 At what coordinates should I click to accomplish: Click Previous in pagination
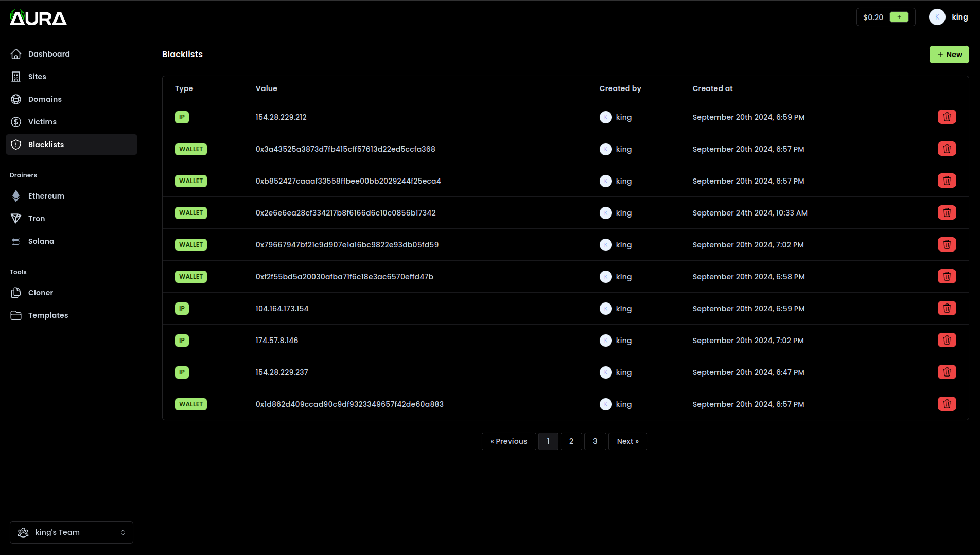(509, 441)
